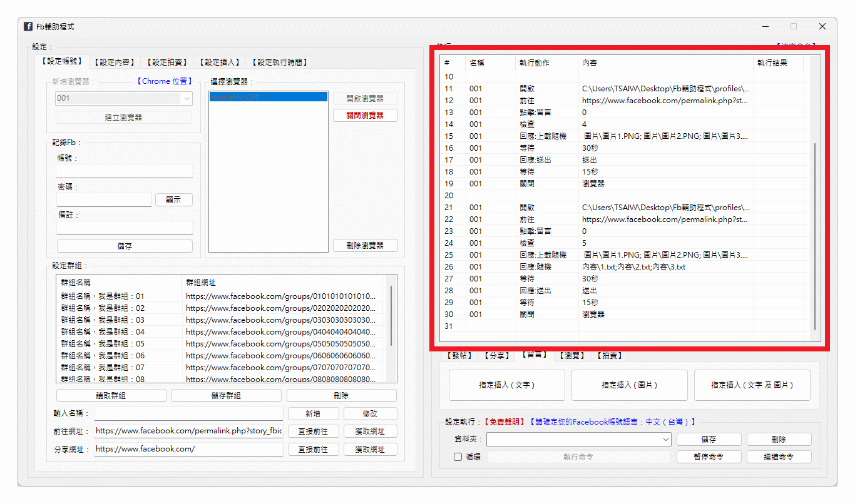Click the 暫停命令 button

[x=709, y=457]
